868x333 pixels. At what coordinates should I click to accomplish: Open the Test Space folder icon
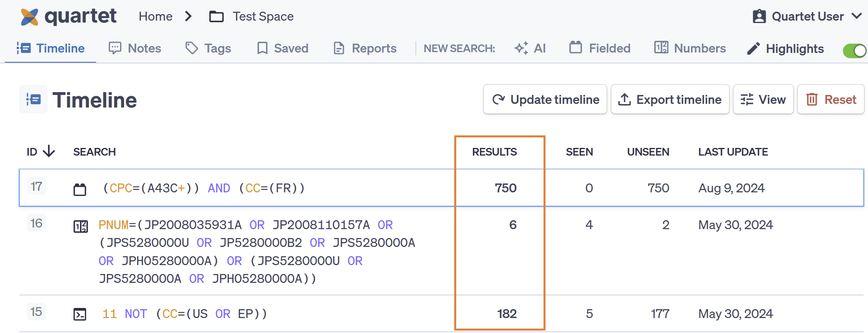216,17
